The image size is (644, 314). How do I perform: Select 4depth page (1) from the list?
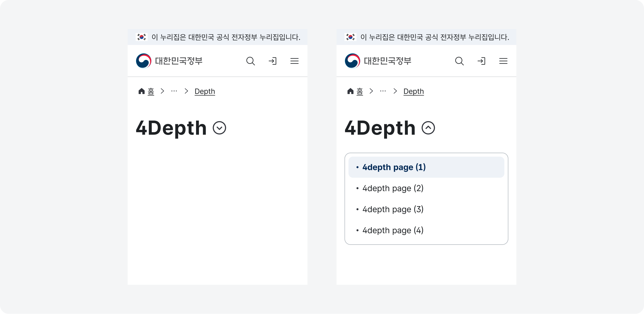click(426, 167)
